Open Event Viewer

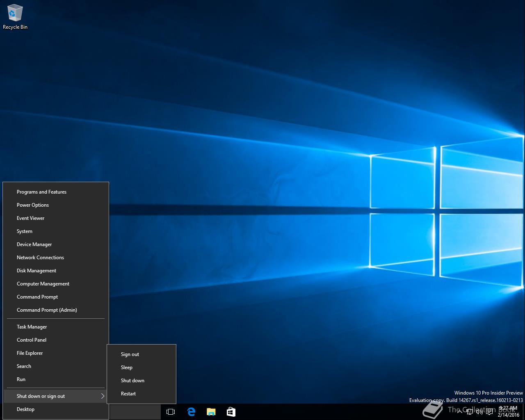point(56,218)
